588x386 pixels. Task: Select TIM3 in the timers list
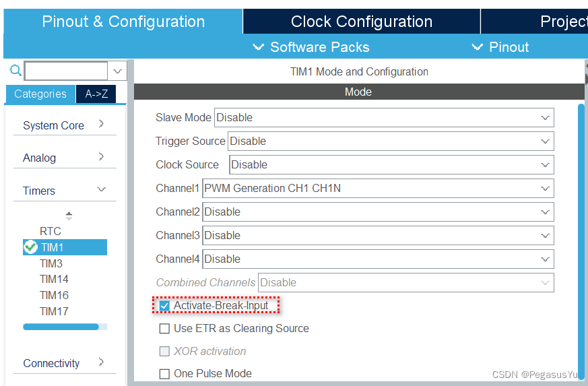pos(51,263)
